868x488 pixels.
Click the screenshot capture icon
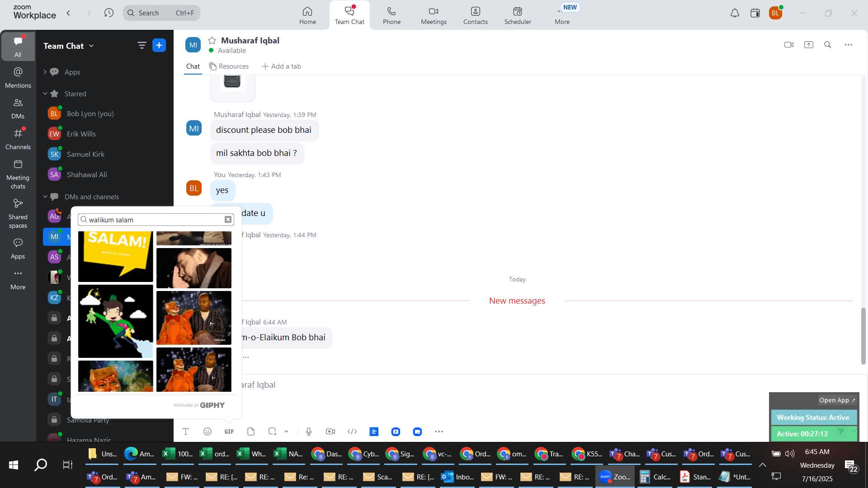click(x=272, y=432)
